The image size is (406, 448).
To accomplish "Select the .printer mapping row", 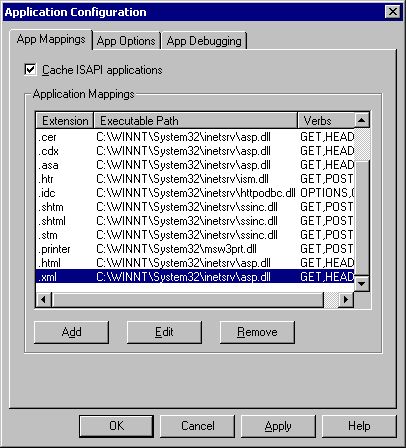I will pos(195,249).
